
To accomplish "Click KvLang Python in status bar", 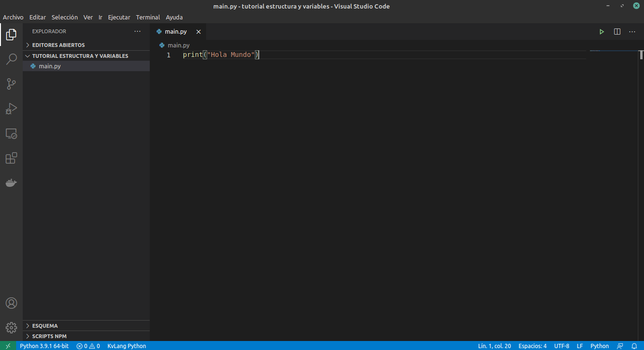I will point(127,346).
